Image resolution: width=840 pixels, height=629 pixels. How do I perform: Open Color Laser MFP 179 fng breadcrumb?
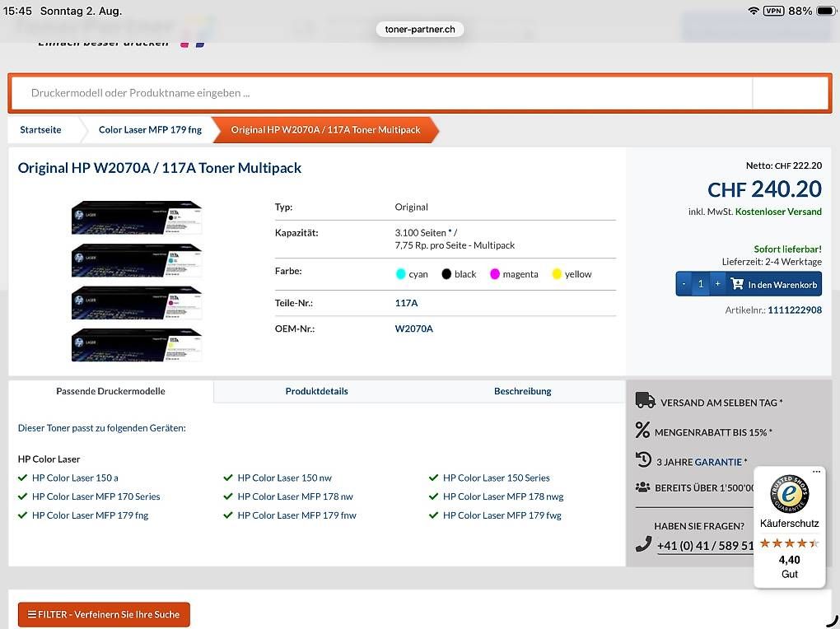(x=150, y=129)
